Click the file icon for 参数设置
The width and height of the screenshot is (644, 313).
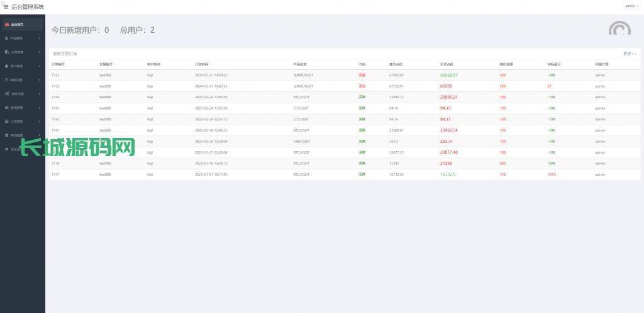(6, 80)
